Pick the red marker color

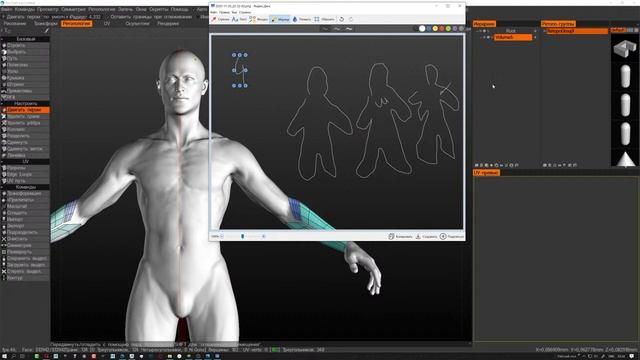[x=442, y=29]
